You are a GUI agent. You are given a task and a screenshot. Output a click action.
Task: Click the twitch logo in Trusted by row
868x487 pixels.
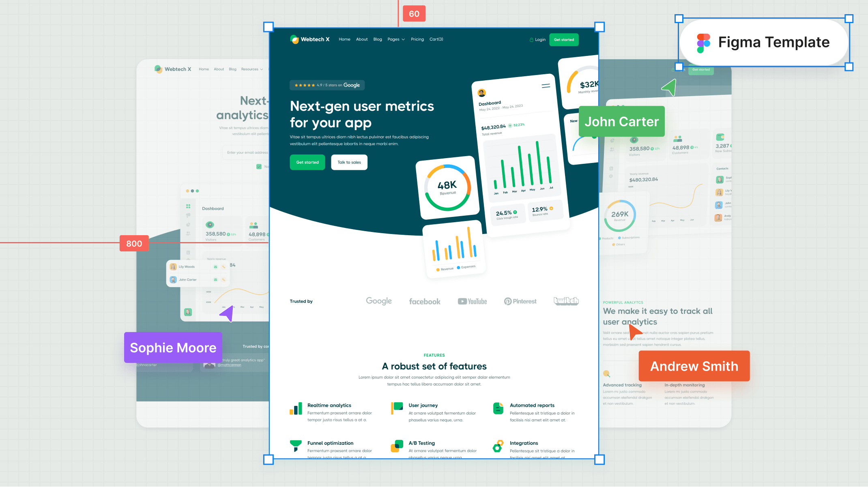566,301
